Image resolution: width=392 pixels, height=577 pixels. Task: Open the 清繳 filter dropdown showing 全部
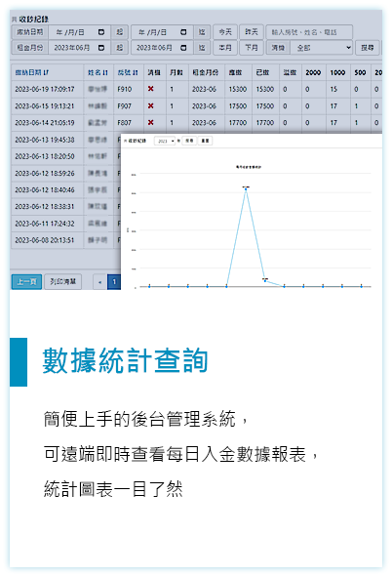322,48
